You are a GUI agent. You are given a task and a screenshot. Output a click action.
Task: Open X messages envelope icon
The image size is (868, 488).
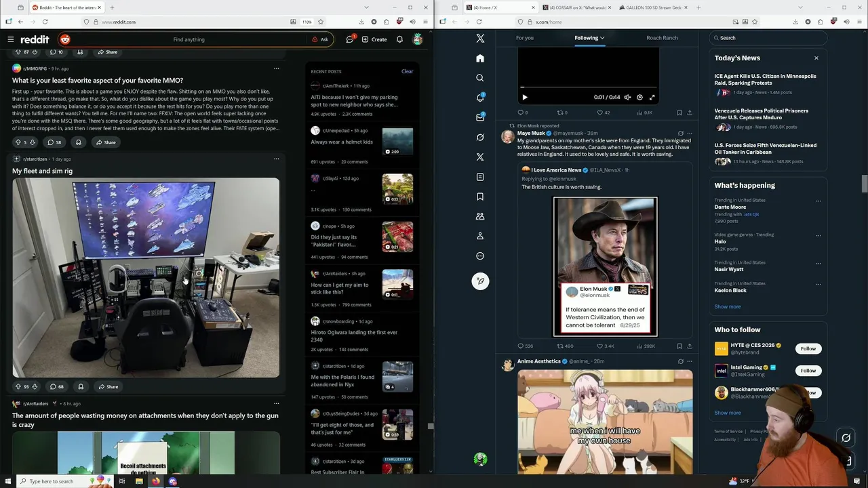pos(480,117)
